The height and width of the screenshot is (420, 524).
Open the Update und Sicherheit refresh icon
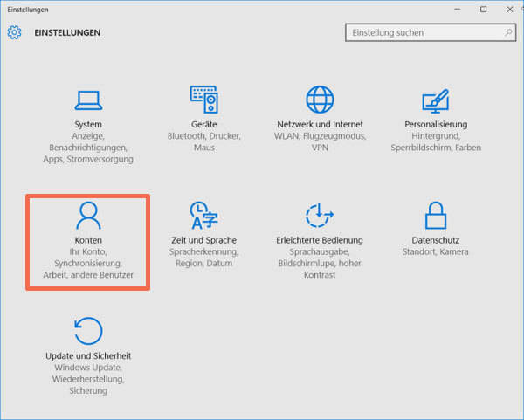point(88,331)
